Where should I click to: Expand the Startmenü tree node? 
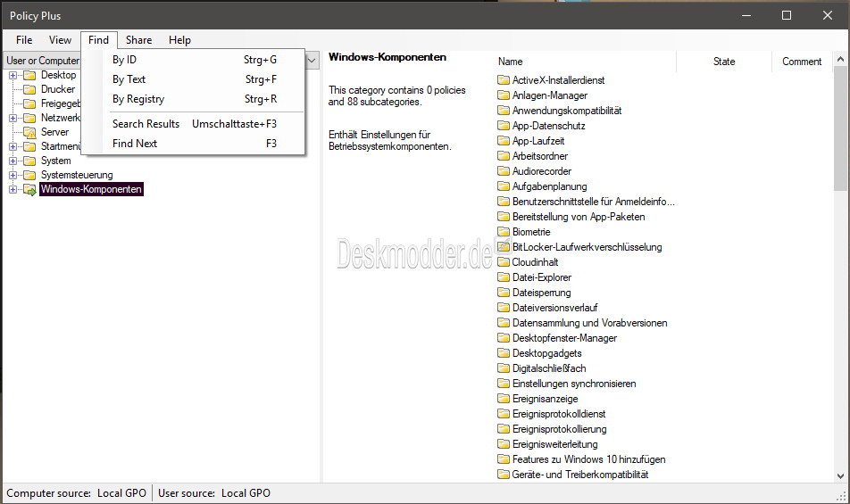coord(13,146)
